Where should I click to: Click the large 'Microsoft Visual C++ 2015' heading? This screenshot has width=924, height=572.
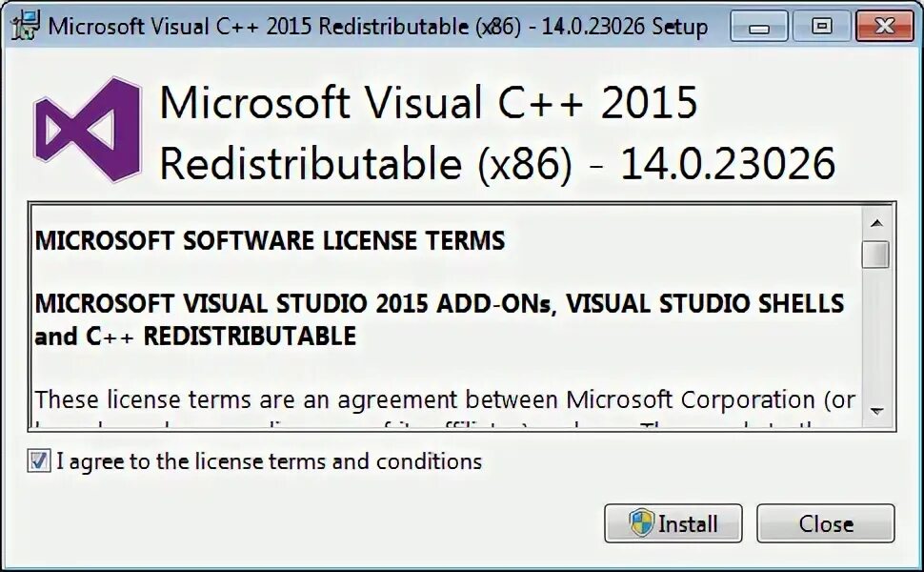(x=429, y=103)
